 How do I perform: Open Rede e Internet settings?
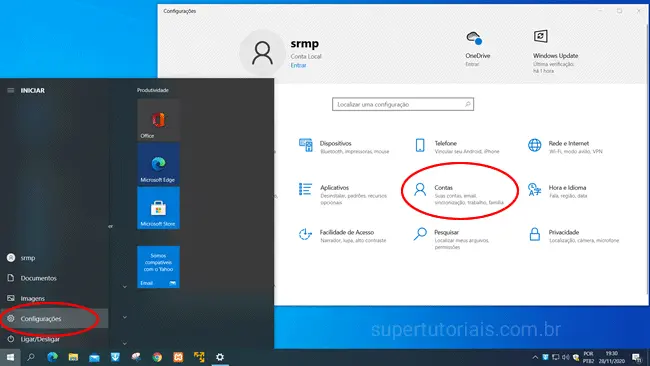565,147
